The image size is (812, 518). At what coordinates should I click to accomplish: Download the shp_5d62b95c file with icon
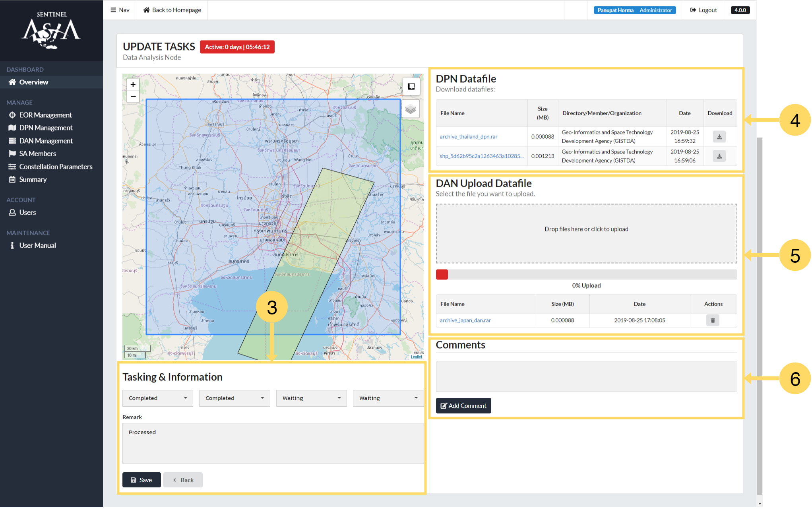719,156
